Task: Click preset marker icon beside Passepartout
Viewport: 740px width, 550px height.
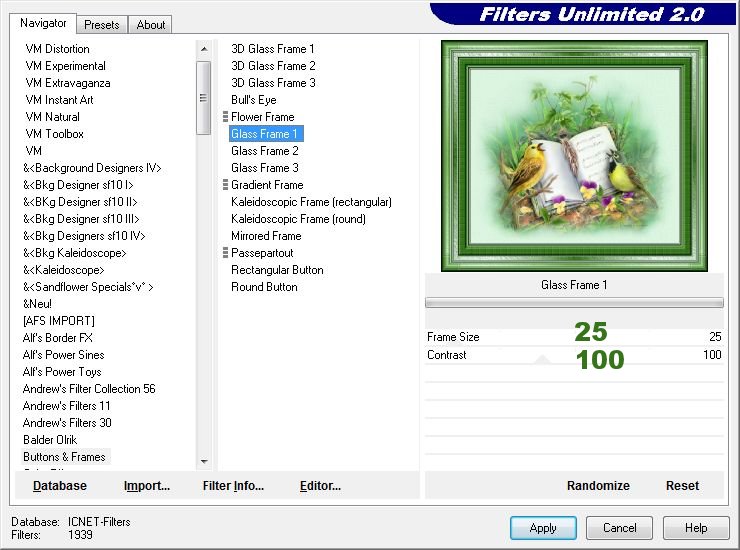Action: tap(225, 253)
